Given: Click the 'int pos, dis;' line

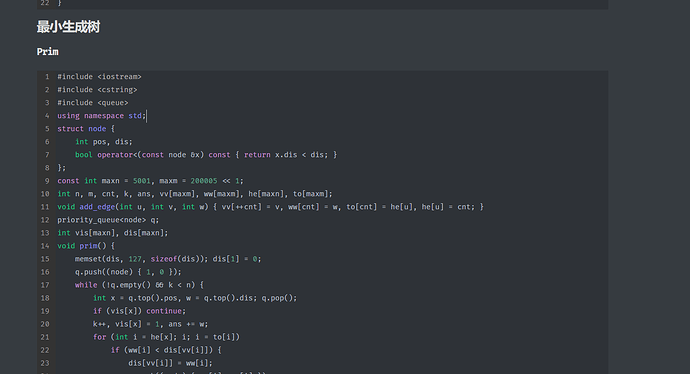Looking at the screenshot, I should point(104,142).
